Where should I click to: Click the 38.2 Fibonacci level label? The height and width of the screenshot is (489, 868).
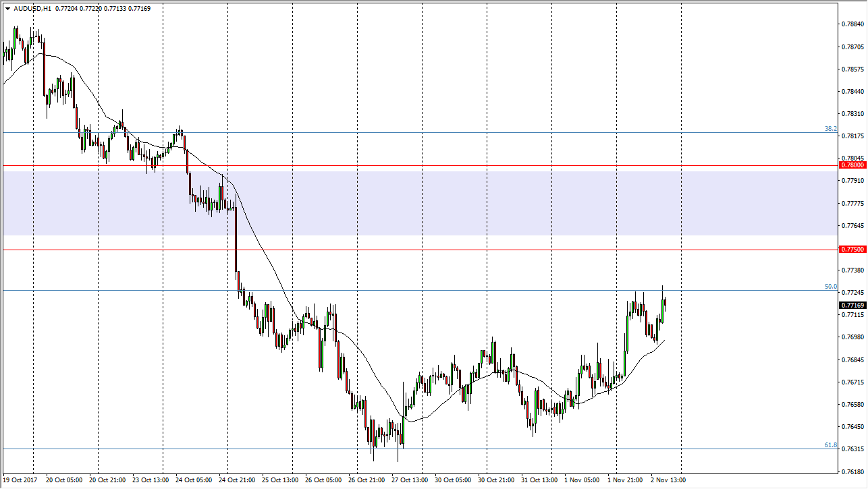click(x=830, y=129)
